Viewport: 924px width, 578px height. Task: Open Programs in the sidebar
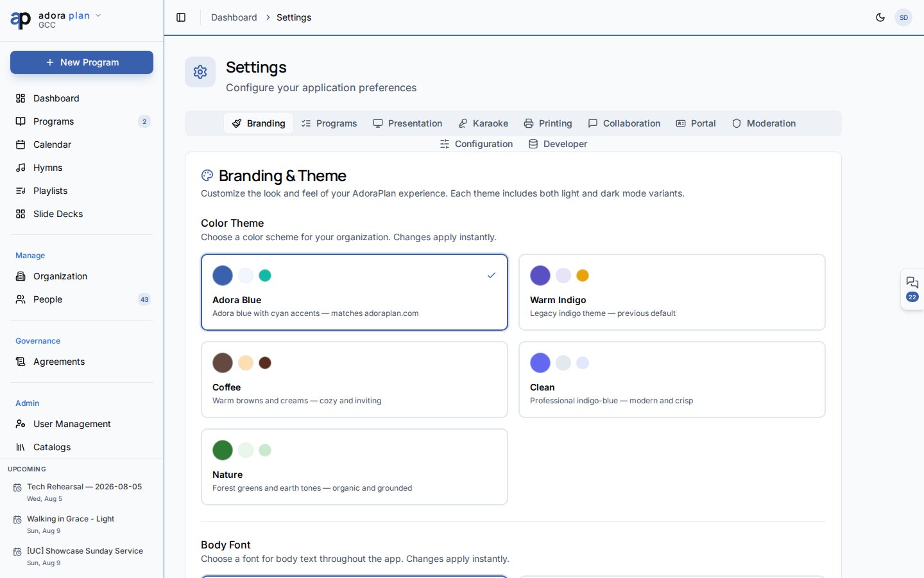(x=81, y=121)
